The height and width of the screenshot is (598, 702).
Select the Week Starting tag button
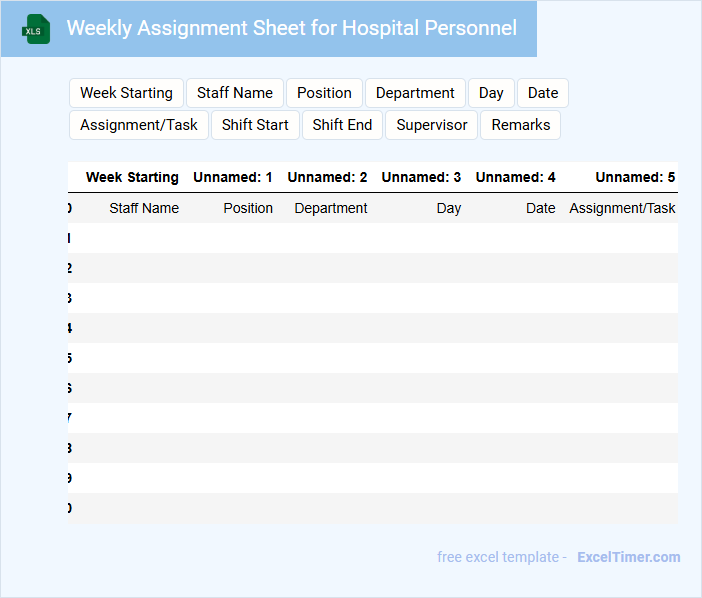[x=126, y=93]
